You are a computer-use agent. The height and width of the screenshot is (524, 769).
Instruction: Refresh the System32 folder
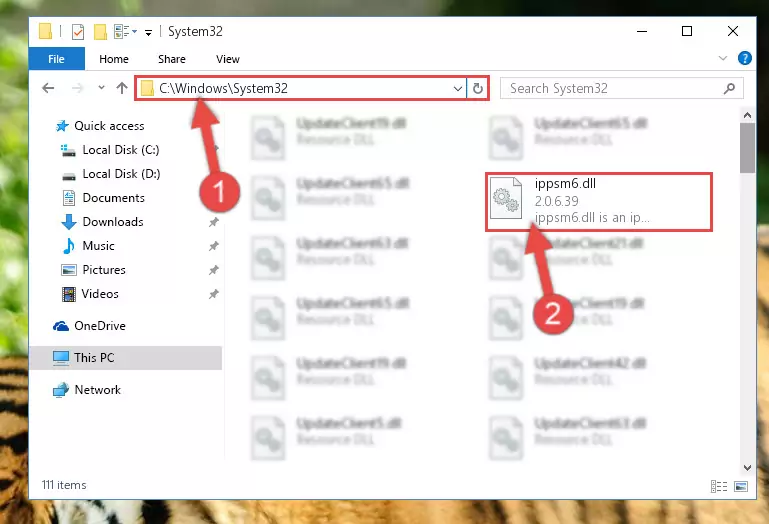478,89
